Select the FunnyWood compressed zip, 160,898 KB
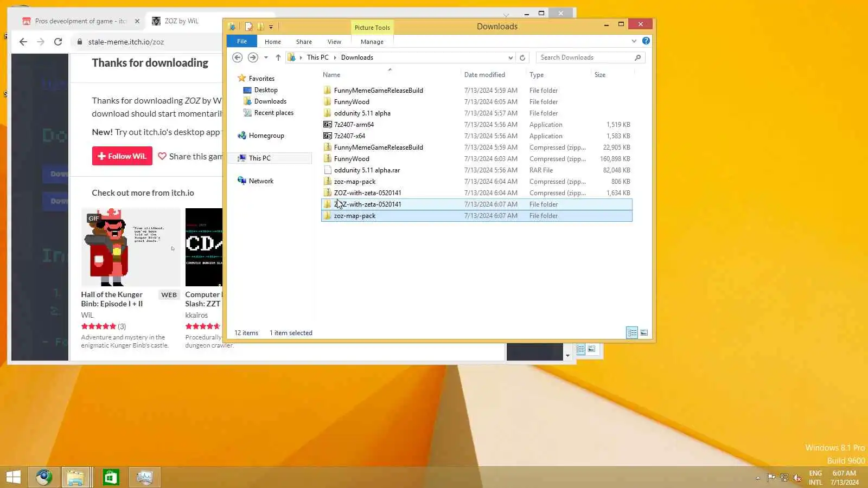868x488 pixels. [476, 159]
